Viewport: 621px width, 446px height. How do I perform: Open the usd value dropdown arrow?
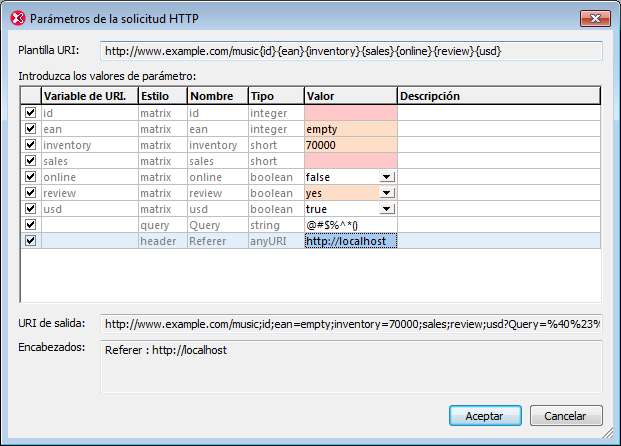pos(387,209)
